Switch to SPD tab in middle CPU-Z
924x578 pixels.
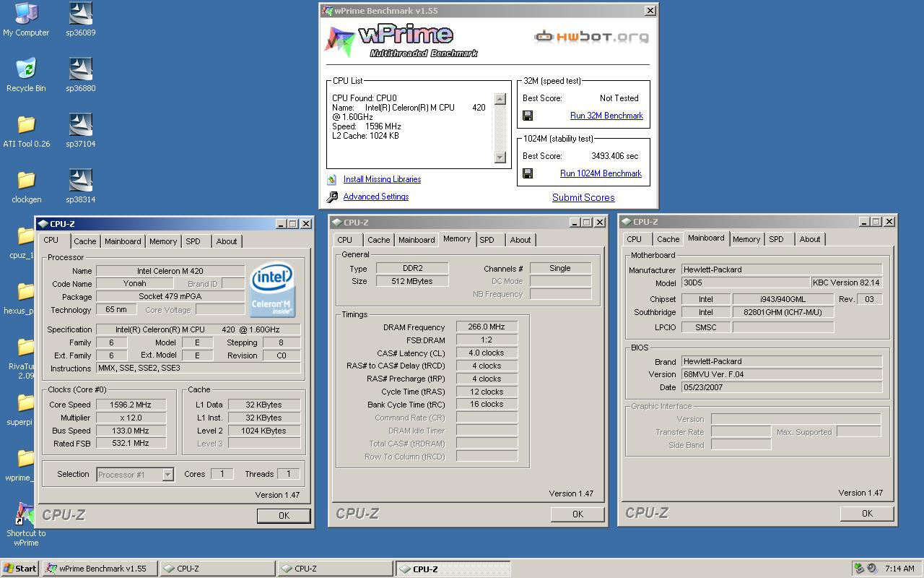click(487, 240)
